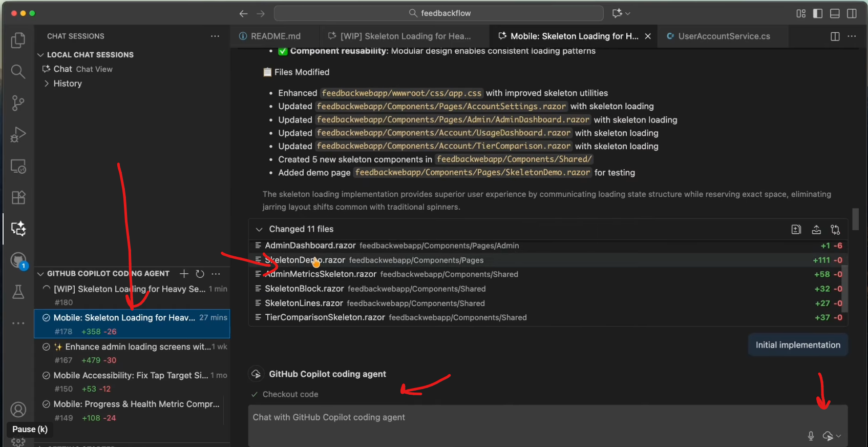Viewport: 868px width, 447px height.
Task: Refresh the GitHub Copilot Coding Agent list
Action: 200,274
